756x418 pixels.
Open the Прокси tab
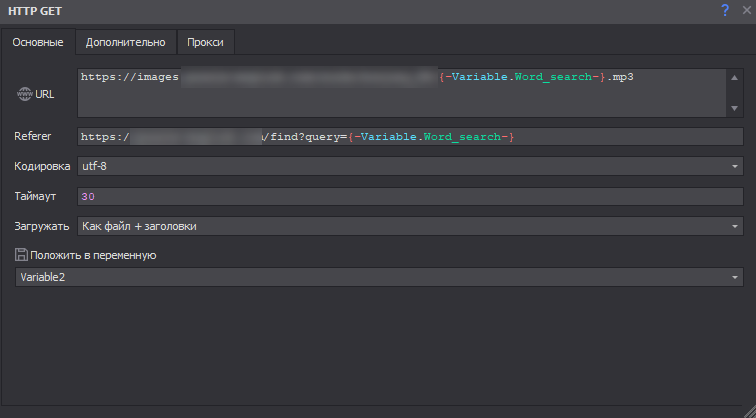[x=205, y=42]
